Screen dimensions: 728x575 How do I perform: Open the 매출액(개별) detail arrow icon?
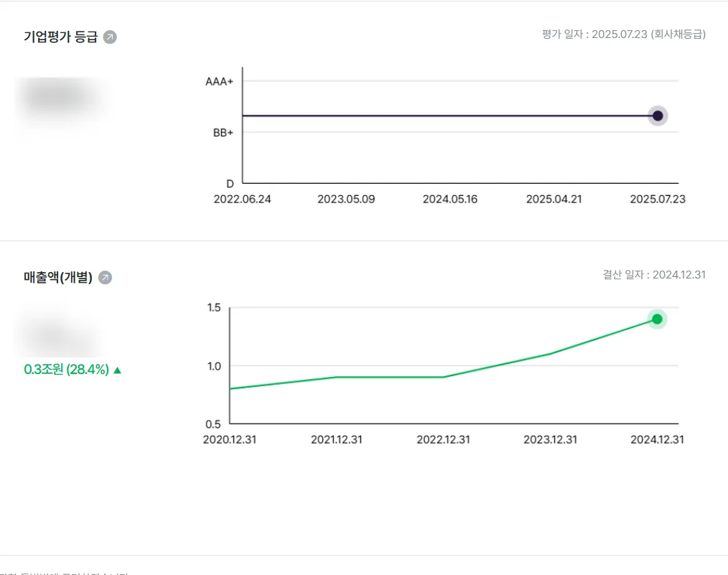pyautogui.click(x=106, y=278)
